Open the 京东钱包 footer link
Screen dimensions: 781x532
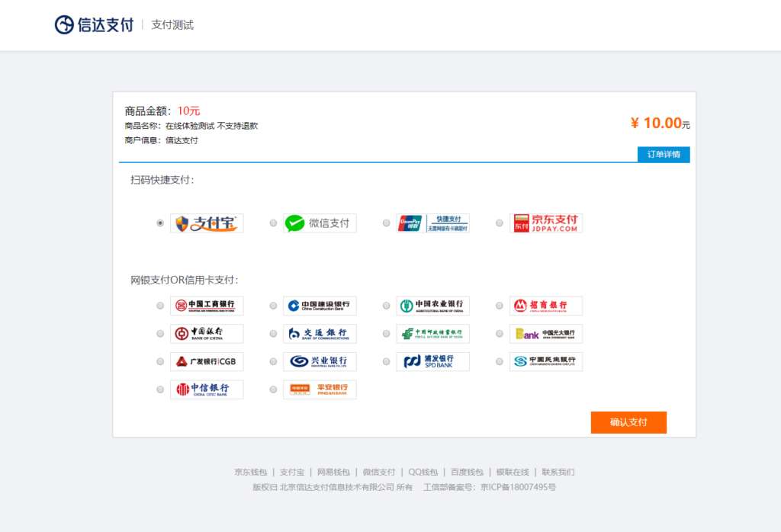coord(251,472)
